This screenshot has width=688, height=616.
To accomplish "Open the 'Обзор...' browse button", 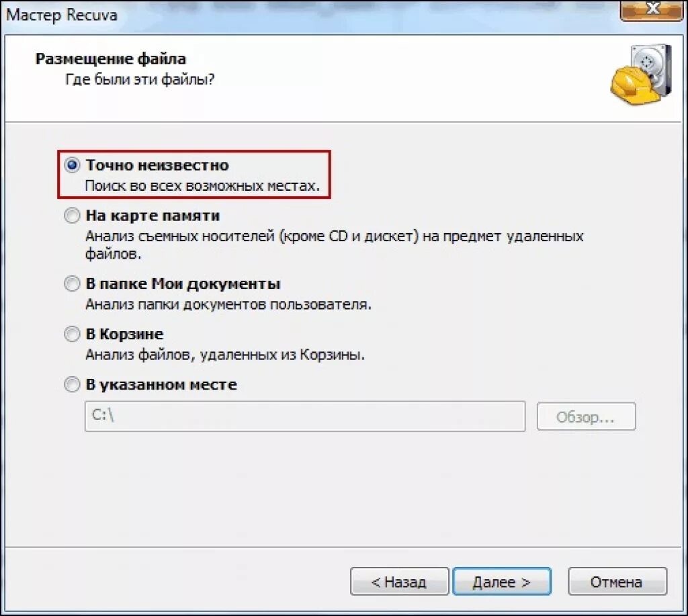I will (586, 416).
